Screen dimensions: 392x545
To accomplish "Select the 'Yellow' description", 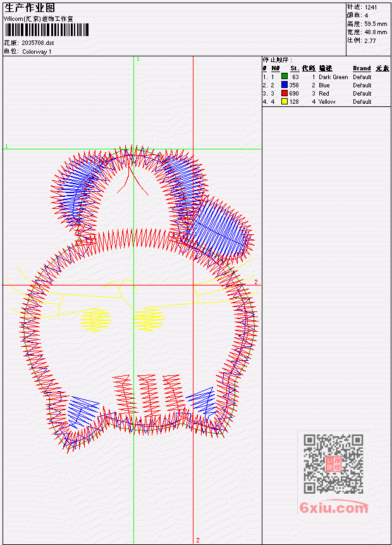I will point(327,102).
